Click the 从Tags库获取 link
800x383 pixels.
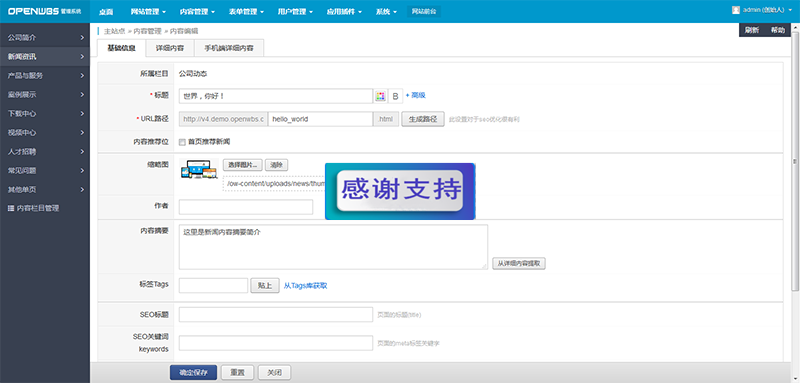click(306, 286)
